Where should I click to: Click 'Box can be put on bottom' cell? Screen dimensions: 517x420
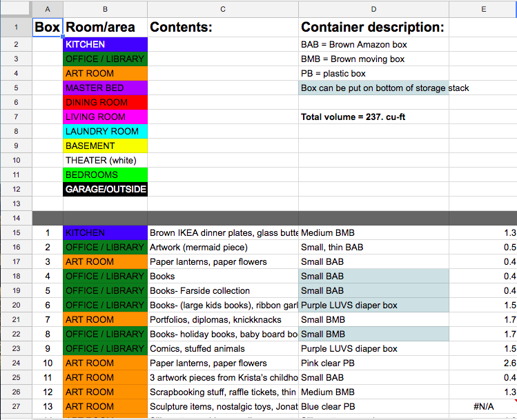click(x=373, y=88)
